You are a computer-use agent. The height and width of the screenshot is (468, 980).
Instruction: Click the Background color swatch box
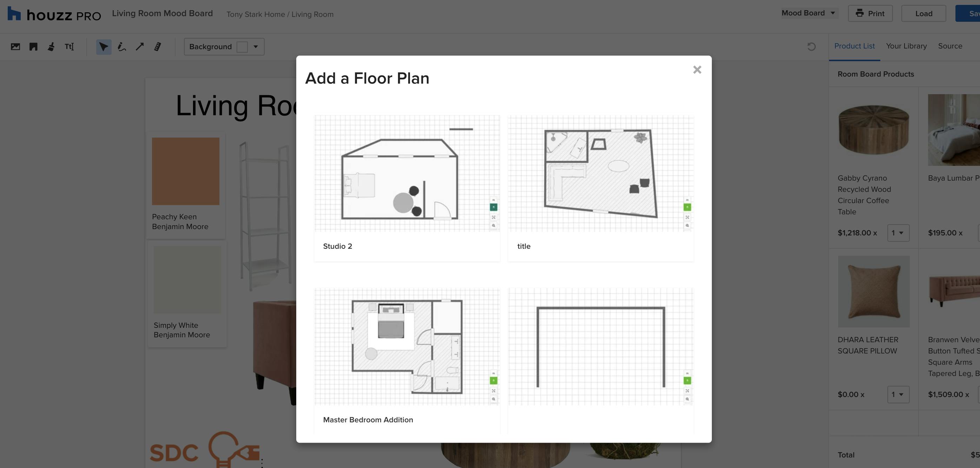[242, 46]
